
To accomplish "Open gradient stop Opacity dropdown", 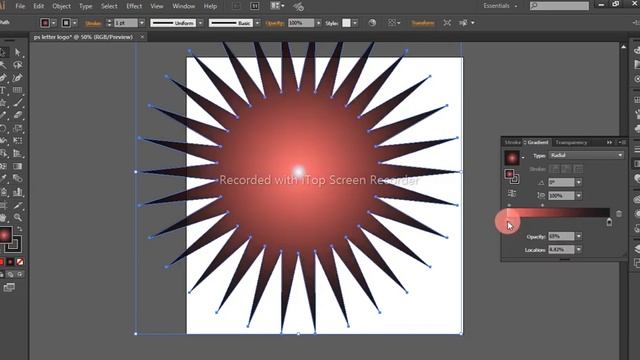I will [x=579, y=236].
